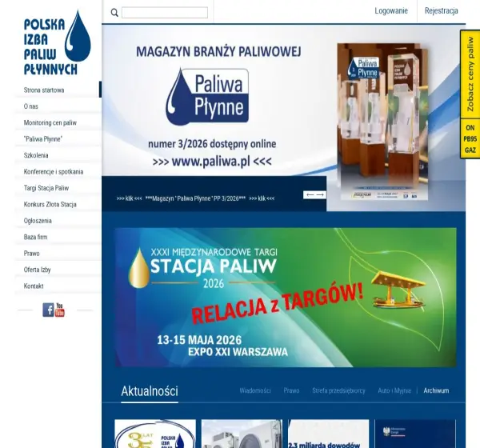Open the Baza firm menu item
Image resolution: width=480 pixels, height=448 pixels.
point(35,237)
